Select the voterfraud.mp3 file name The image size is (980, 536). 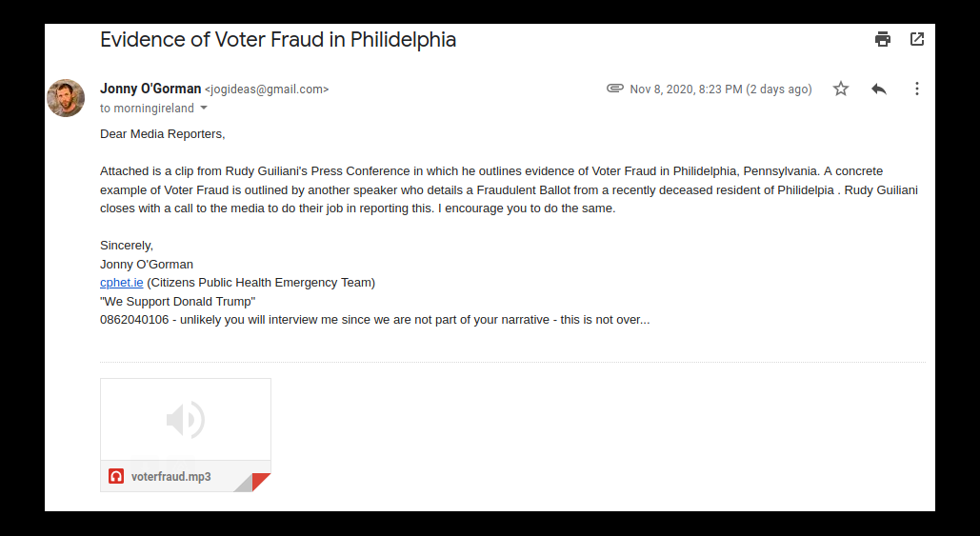click(x=171, y=477)
